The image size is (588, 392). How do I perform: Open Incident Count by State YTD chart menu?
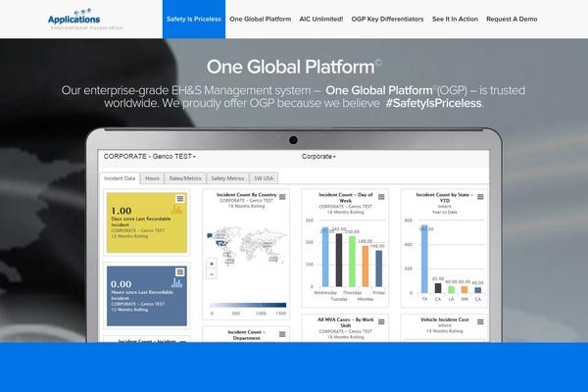pos(480,197)
